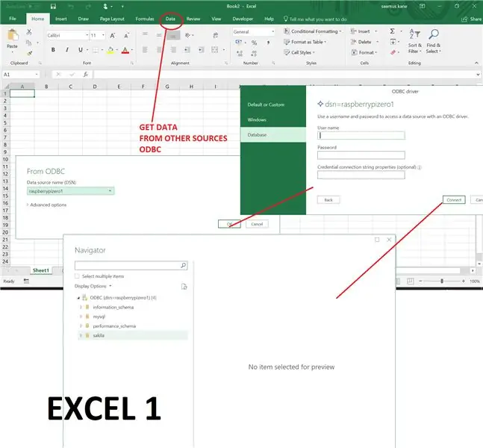Click Delete cells icon
483x448 pixels.
point(354,42)
